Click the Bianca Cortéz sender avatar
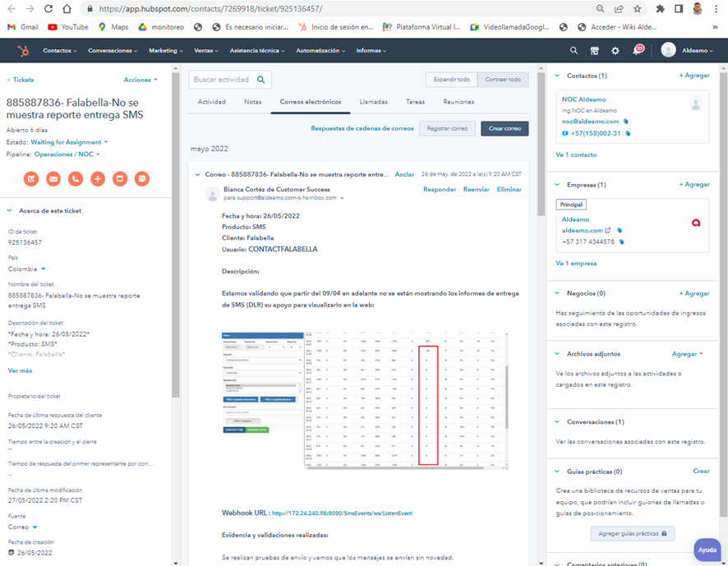 pyautogui.click(x=213, y=194)
